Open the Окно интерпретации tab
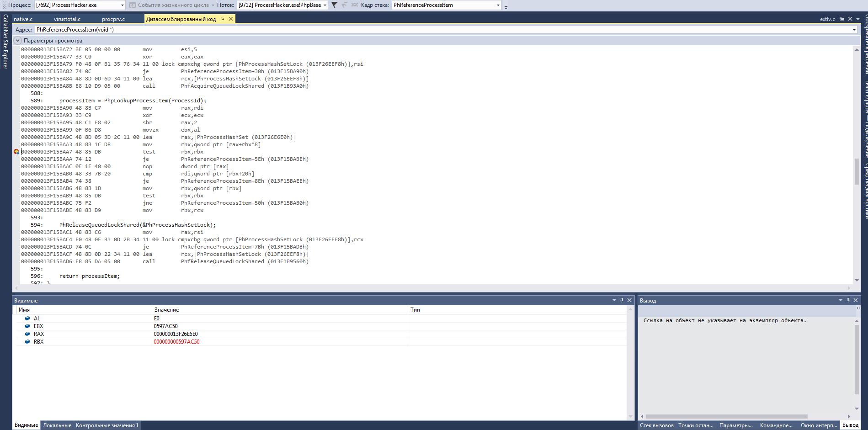868x430 pixels. 819,425
